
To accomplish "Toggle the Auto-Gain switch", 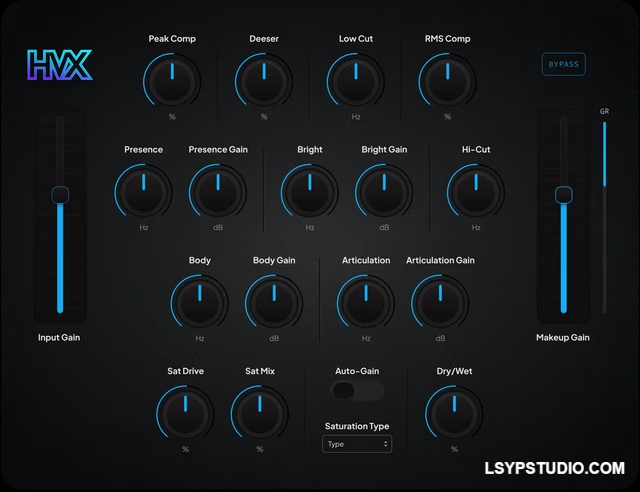I will pyautogui.click(x=357, y=390).
